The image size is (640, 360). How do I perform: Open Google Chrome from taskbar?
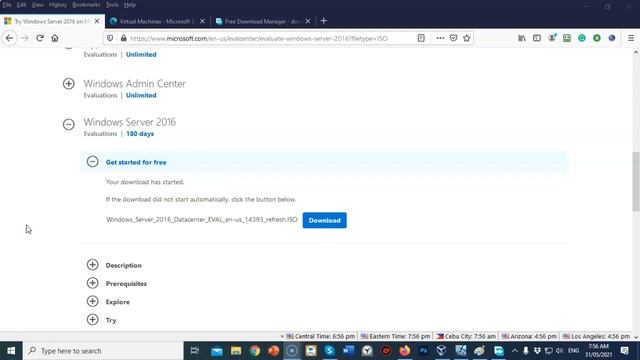coord(255,351)
